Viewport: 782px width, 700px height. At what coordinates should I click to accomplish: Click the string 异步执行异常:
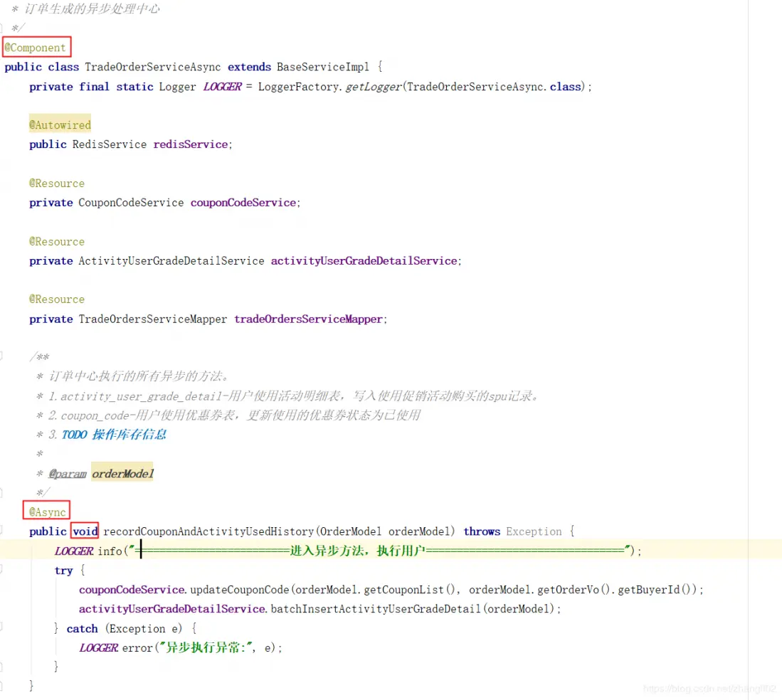[206, 648]
